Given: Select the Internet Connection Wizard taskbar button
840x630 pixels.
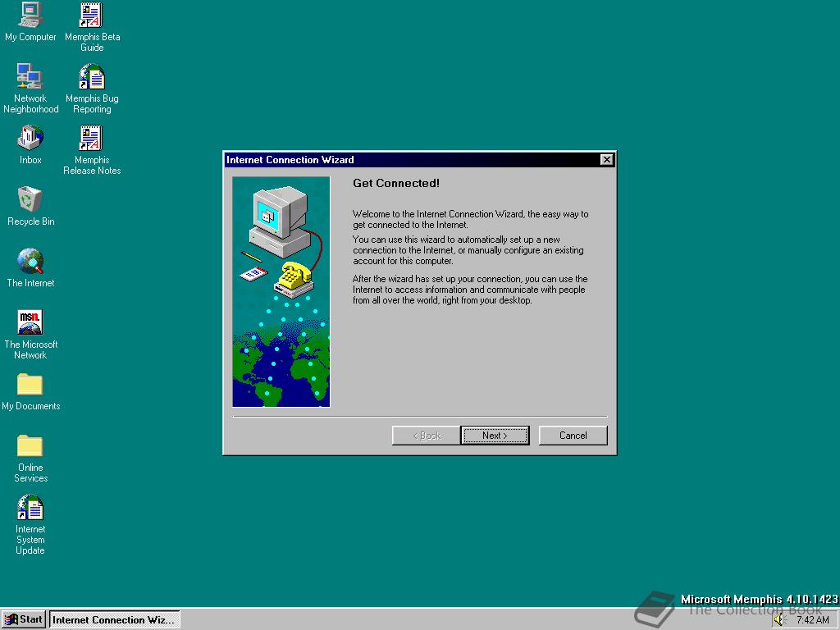Looking at the screenshot, I should pyautogui.click(x=113, y=619).
